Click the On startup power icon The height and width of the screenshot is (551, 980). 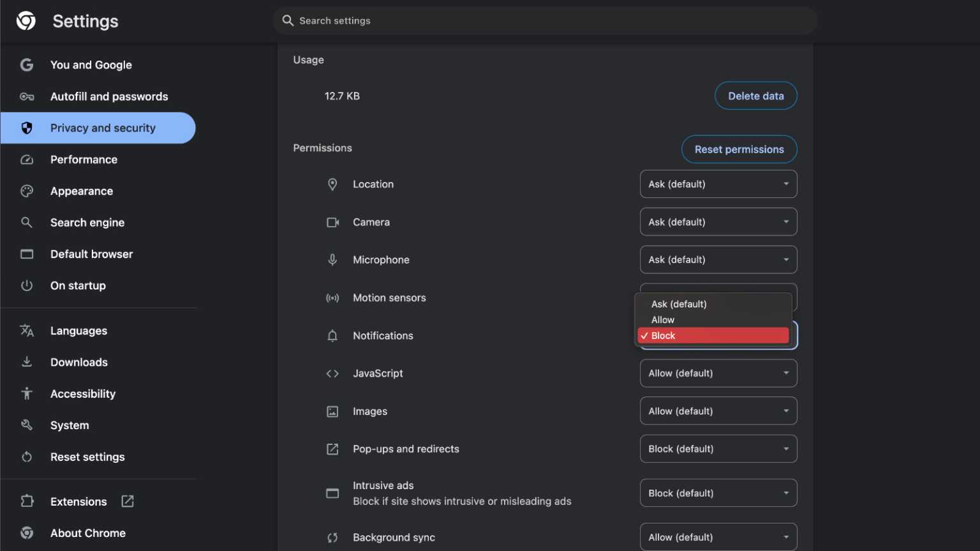pyautogui.click(x=27, y=285)
